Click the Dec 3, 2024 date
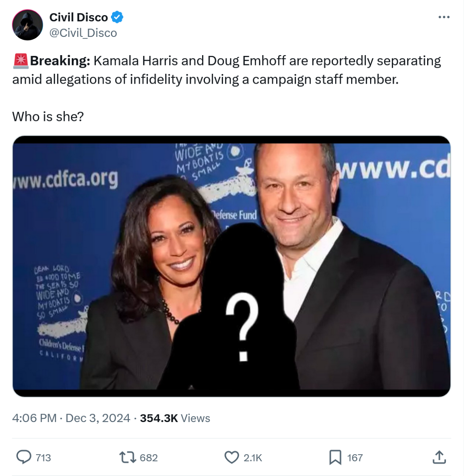464x476 pixels. (98, 418)
